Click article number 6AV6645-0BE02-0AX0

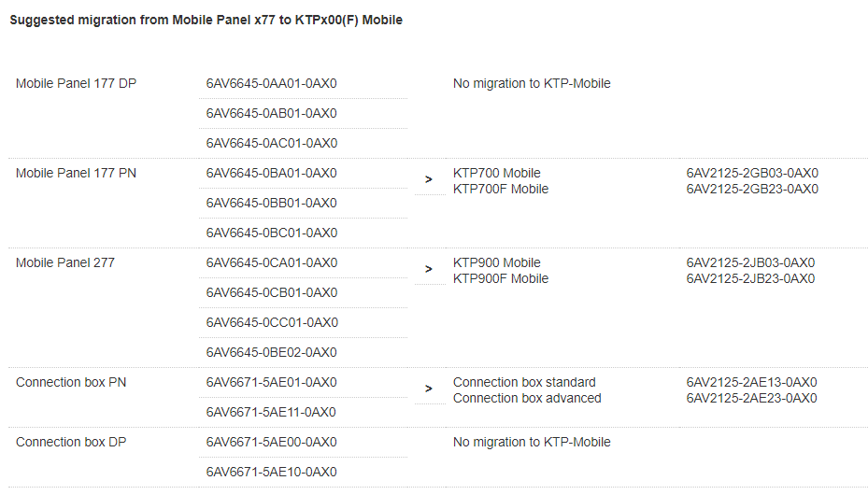coord(271,352)
